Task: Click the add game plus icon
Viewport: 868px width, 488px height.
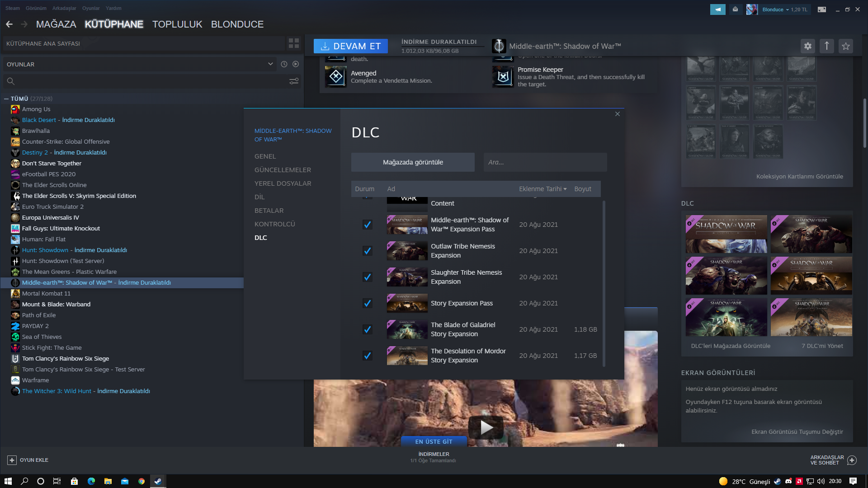Action: (12, 460)
